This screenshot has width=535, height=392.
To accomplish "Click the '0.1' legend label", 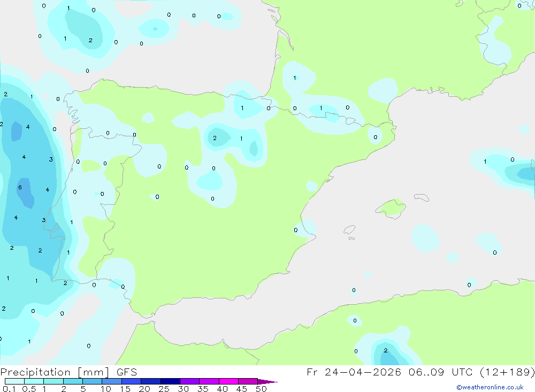I will pyautogui.click(x=9, y=389).
